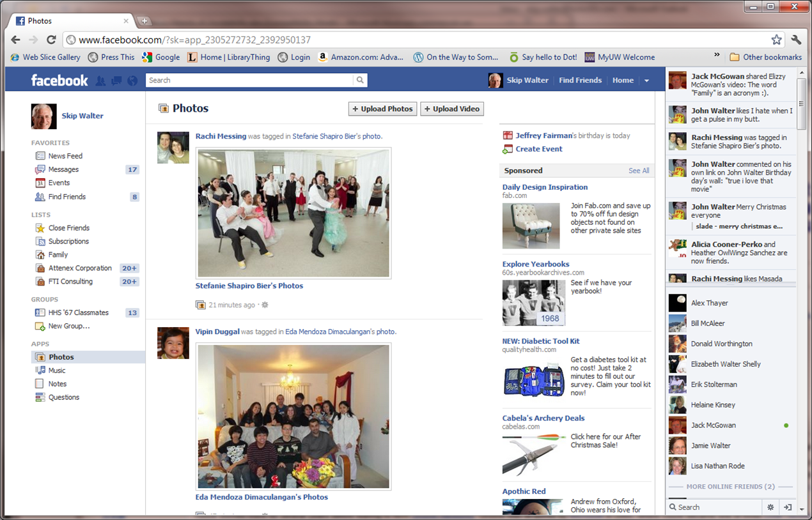Click the Upload Photos button
Image resolution: width=812 pixels, height=520 pixels.
point(382,109)
